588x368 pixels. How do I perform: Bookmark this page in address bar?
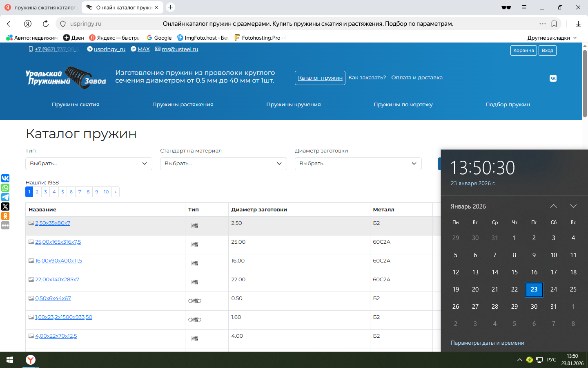coord(554,24)
